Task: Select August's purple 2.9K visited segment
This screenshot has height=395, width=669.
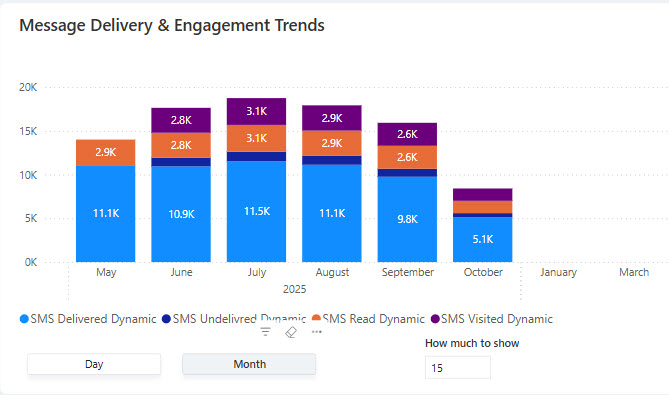Action: [x=332, y=118]
